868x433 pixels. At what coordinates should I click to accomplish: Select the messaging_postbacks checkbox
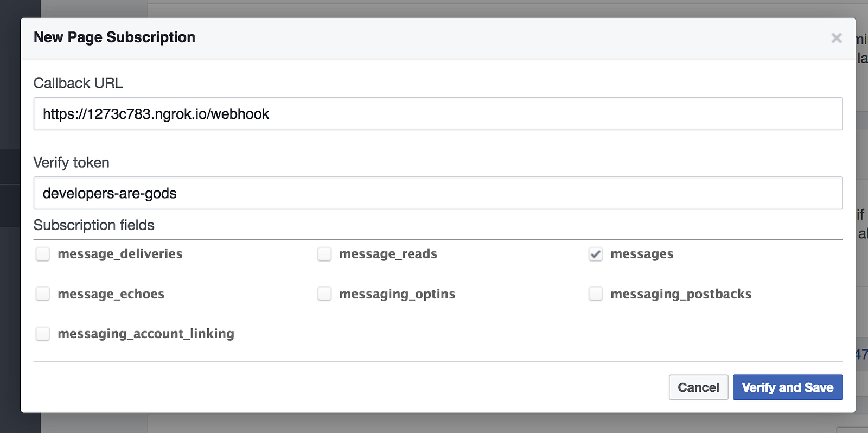click(x=596, y=294)
